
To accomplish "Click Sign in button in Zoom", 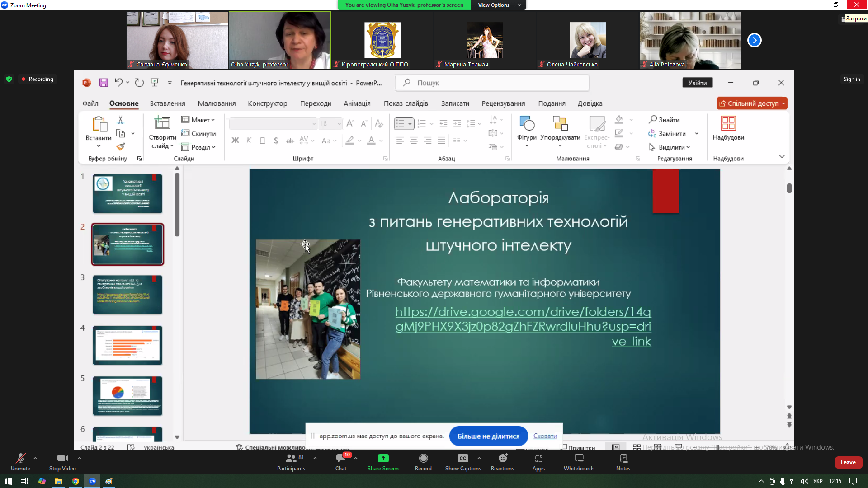I will tap(852, 79).
